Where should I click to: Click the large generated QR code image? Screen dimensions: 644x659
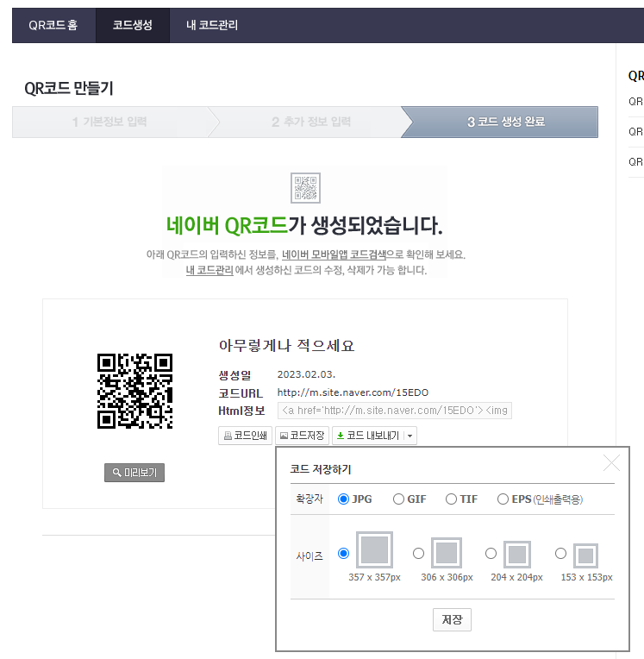pos(134,392)
